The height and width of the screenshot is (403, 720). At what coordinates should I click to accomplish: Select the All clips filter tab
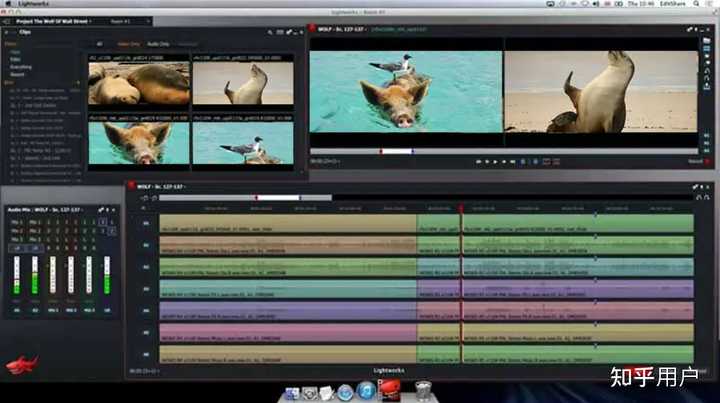[99, 44]
